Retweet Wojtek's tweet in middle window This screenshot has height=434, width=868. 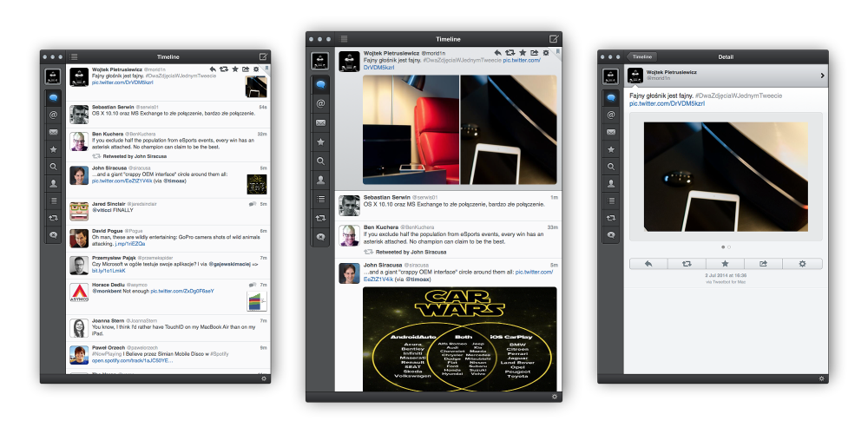[510, 53]
